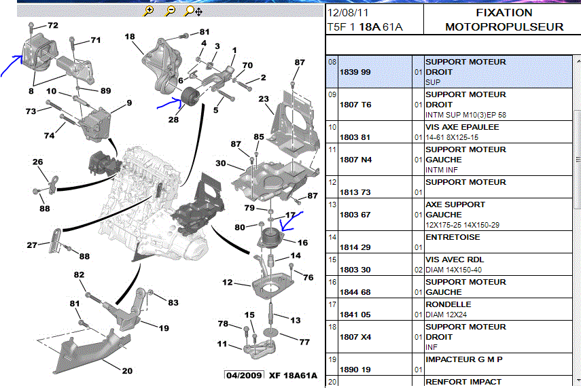Click the zoom out magnifier icon
This screenshot has height=392, width=581.
(170, 11)
